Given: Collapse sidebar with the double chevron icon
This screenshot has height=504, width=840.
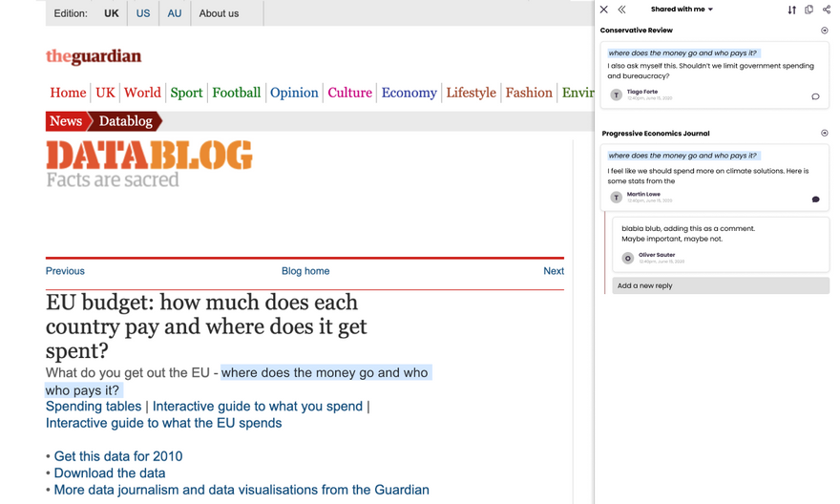Looking at the screenshot, I should tap(621, 10).
